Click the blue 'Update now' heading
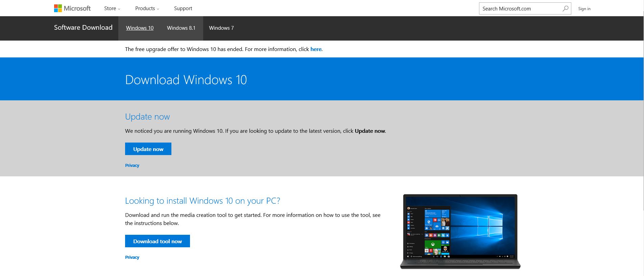The height and width of the screenshot is (276, 644). point(147,117)
